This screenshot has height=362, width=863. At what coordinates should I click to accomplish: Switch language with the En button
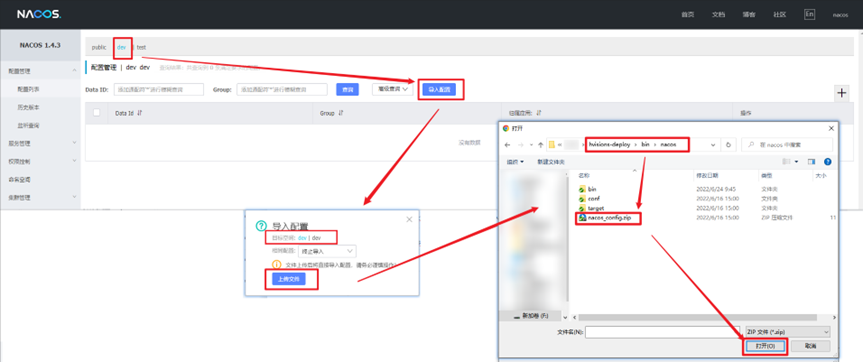[x=809, y=14]
